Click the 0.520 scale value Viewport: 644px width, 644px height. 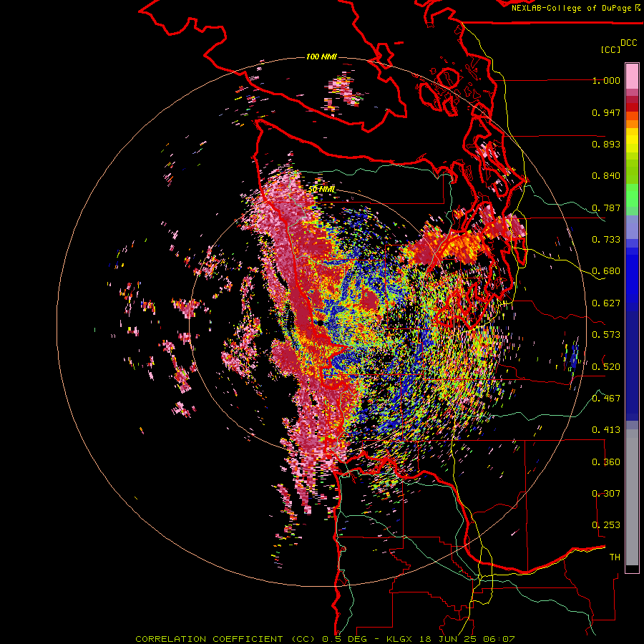(606, 366)
